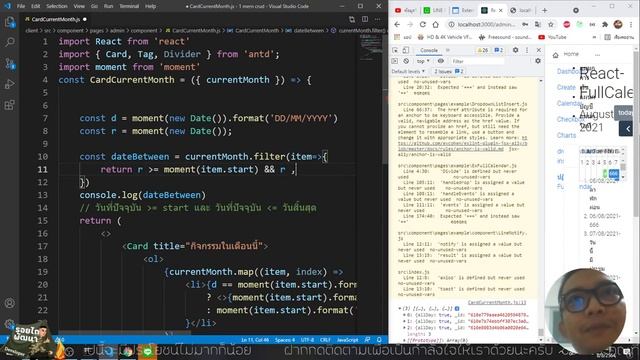Open the Help menu in VS Code
Image resolution: width=640 pixels, height=360 pixels.
pos(151,6)
